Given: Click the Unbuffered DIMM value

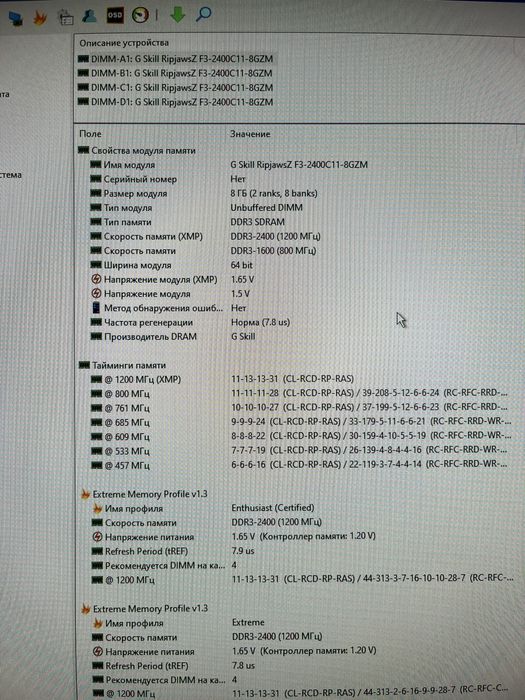Looking at the screenshot, I should click(x=267, y=208).
